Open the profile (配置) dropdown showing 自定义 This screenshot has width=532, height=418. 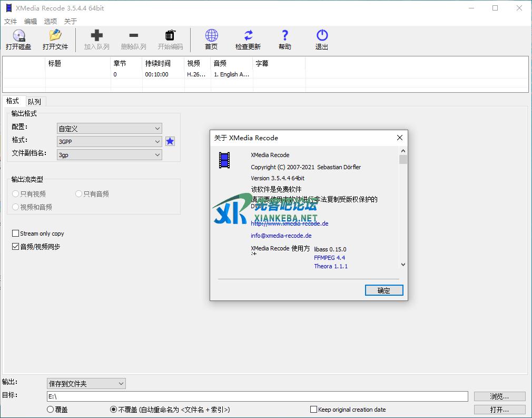pos(157,129)
